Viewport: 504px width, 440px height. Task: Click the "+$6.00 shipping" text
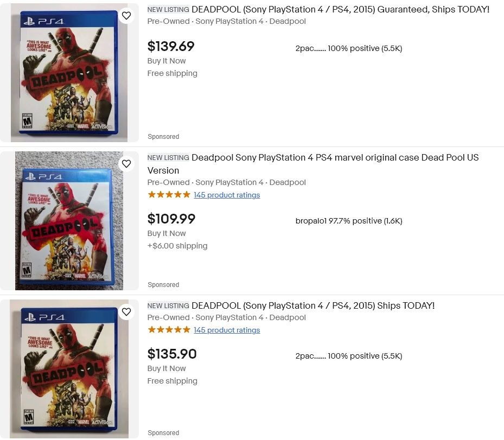(x=177, y=246)
